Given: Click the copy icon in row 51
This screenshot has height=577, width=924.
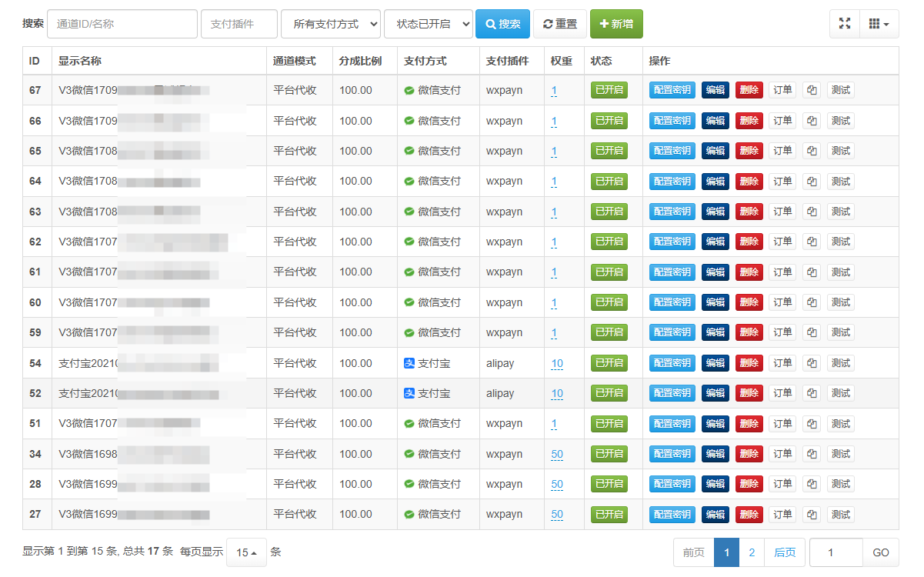Looking at the screenshot, I should (812, 424).
